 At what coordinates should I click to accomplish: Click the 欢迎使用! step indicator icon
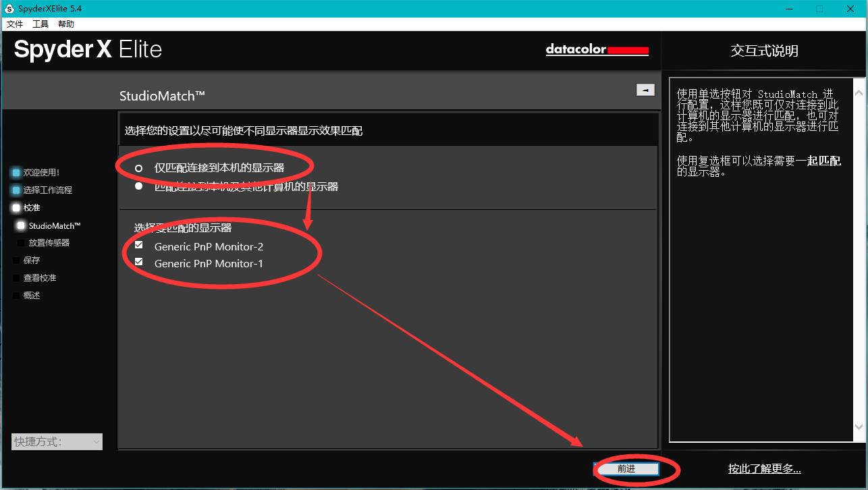pyautogui.click(x=16, y=173)
